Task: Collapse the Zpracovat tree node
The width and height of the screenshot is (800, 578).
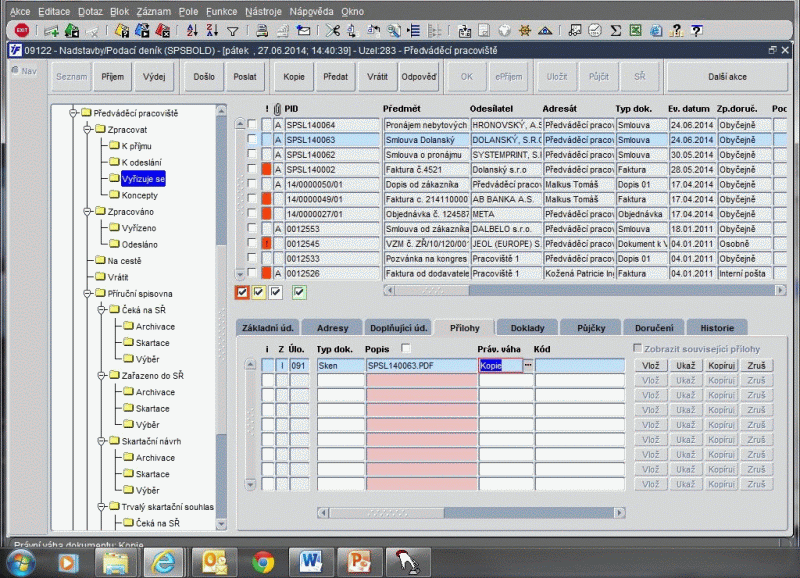Action: coord(87,129)
